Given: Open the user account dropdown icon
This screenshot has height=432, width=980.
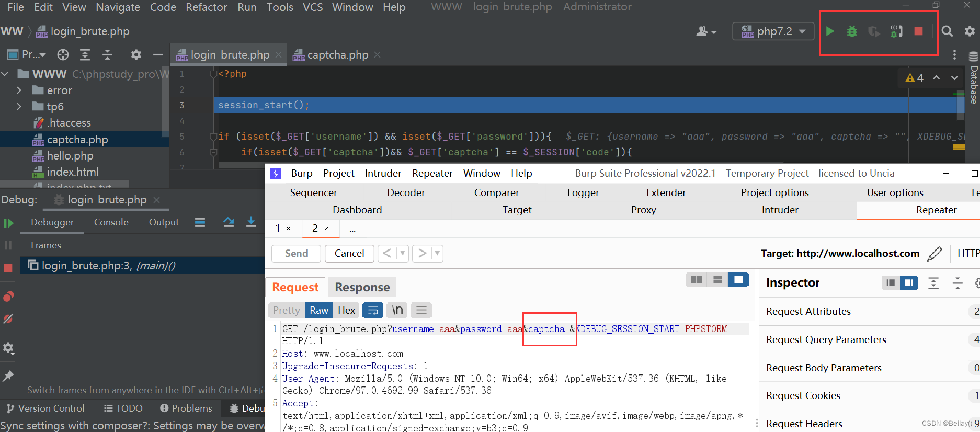Looking at the screenshot, I should pyautogui.click(x=706, y=31).
